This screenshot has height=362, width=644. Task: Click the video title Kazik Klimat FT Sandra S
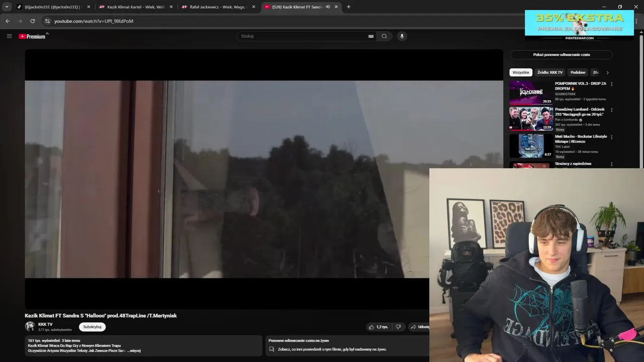(x=101, y=316)
